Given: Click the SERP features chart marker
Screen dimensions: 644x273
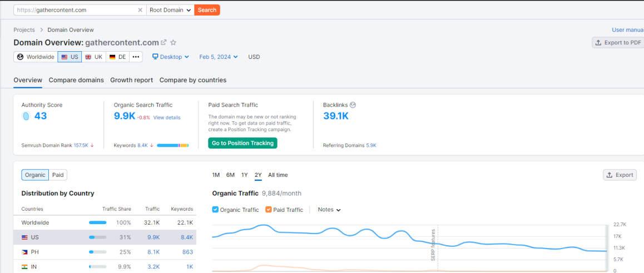Looking at the screenshot, I should click(433, 245).
